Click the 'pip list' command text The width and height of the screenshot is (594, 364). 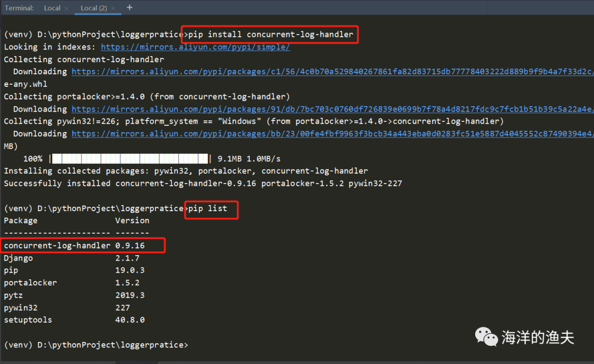tap(207, 208)
